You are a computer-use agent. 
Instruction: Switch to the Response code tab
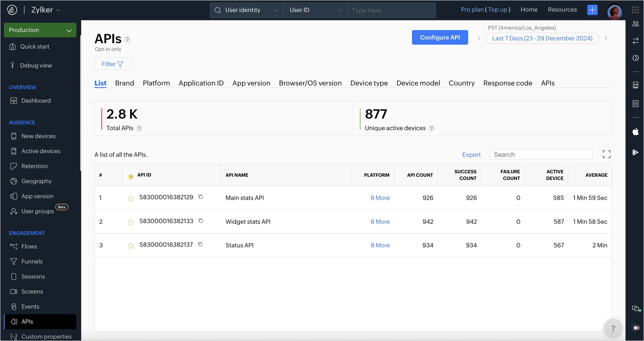pyautogui.click(x=507, y=83)
